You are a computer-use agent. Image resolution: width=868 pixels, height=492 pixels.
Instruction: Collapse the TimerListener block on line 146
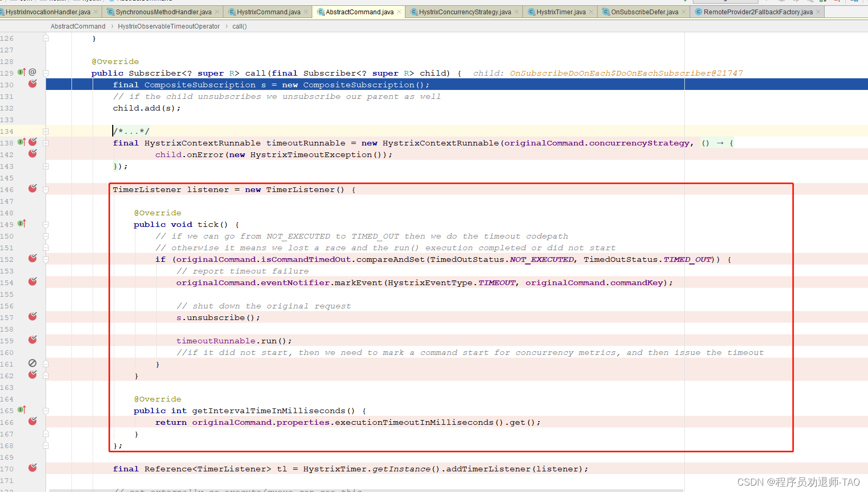click(x=46, y=189)
